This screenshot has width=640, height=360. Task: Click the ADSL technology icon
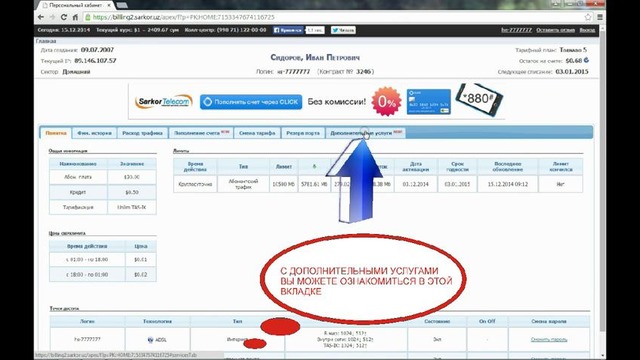pos(150,340)
